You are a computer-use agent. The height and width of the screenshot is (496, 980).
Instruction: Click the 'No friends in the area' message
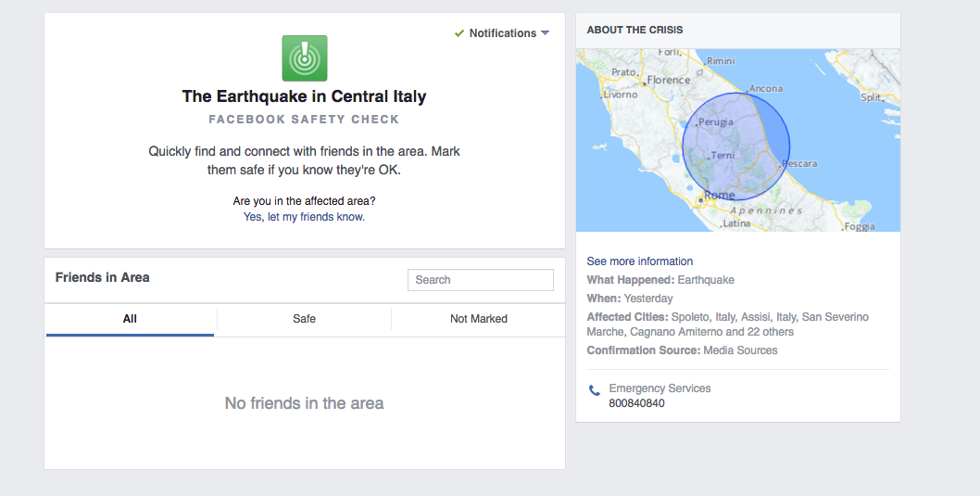coord(305,403)
